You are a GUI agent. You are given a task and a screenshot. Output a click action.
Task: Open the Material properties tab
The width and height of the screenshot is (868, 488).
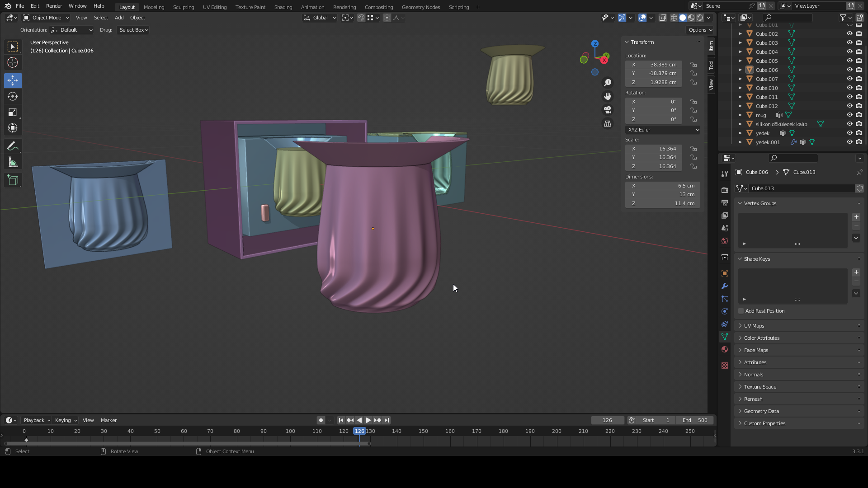[x=725, y=349]
